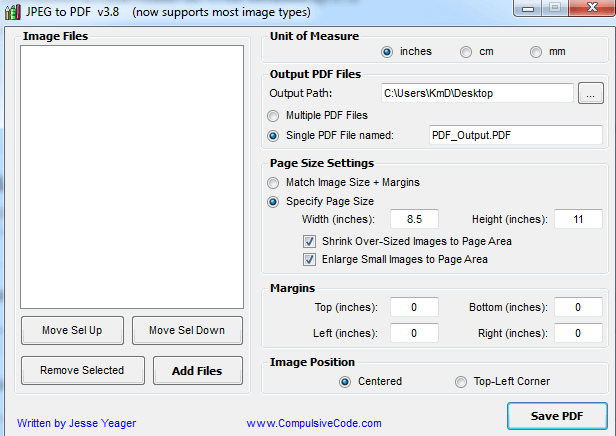Click the Top margin field

tap(414, 307)
